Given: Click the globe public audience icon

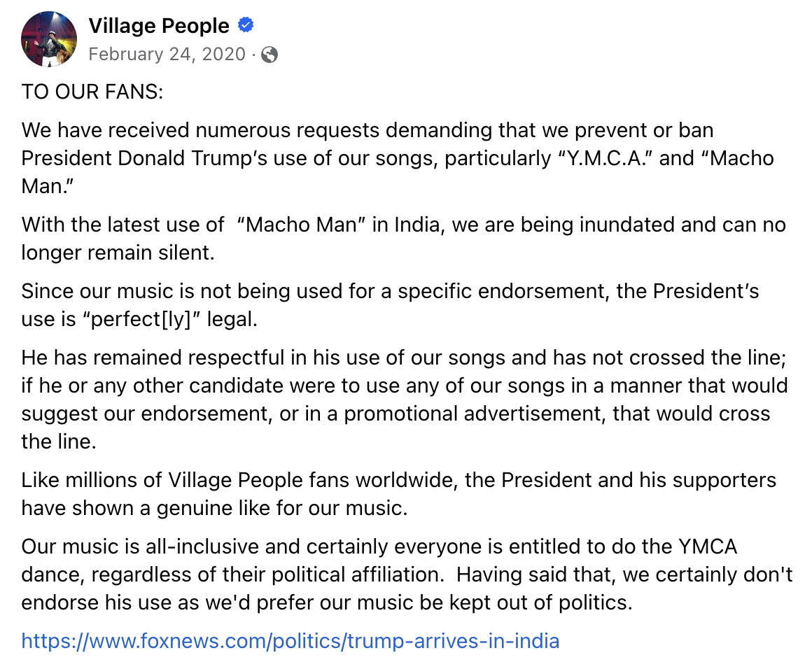Looking at the screenshot, I should click(269, 55).
